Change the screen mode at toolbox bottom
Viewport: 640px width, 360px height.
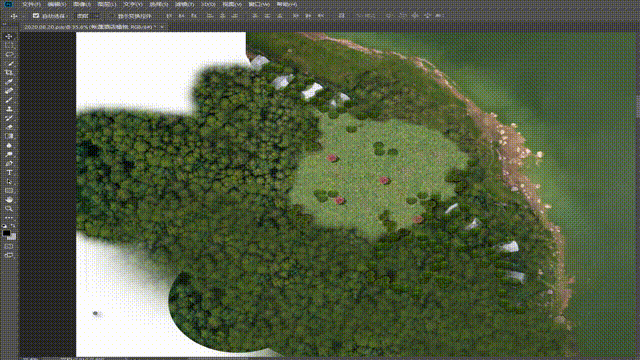point(9,256)
